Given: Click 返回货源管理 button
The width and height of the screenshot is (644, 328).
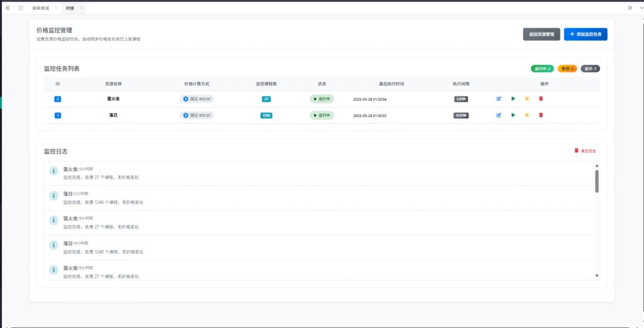Looking at the screenshot, I should click(x=541, y=35).
